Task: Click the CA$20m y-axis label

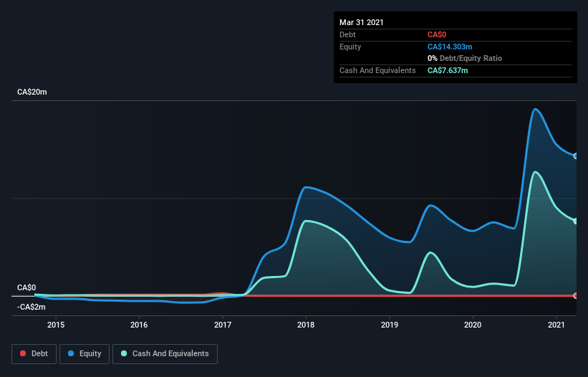Action: click(x=32, y=92)
